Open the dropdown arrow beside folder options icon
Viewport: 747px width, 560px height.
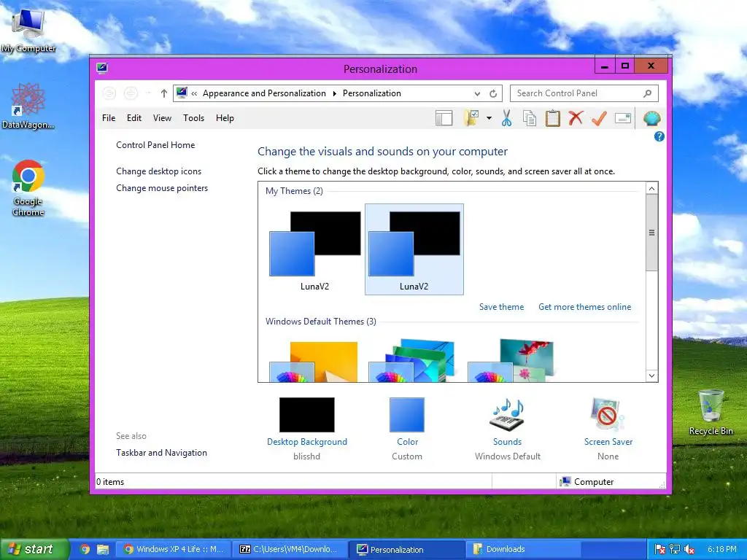pos(489,118)
